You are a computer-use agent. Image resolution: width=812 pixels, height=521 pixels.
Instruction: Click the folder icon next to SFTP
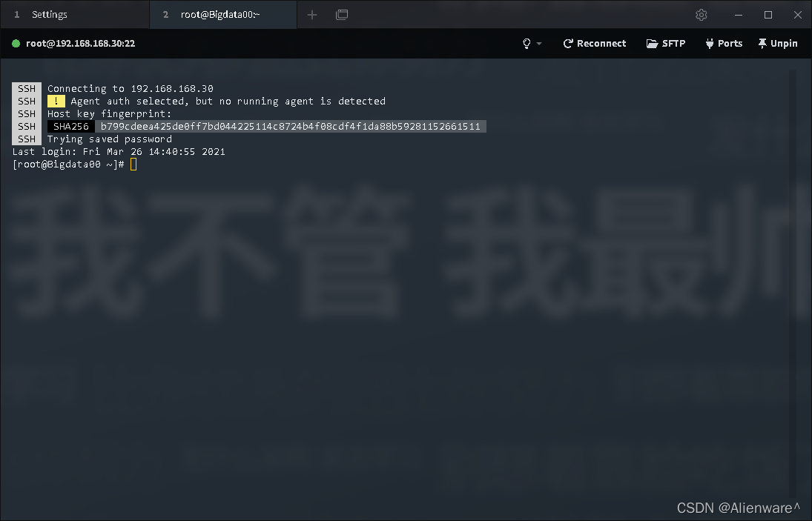(651, 43)
